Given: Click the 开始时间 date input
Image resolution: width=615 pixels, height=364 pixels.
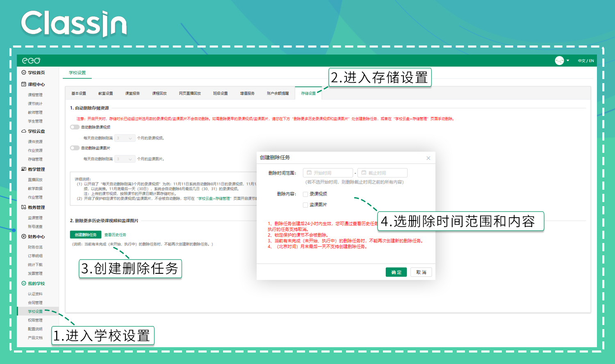Looking at the screenshot, I should [x=328, y=173].
